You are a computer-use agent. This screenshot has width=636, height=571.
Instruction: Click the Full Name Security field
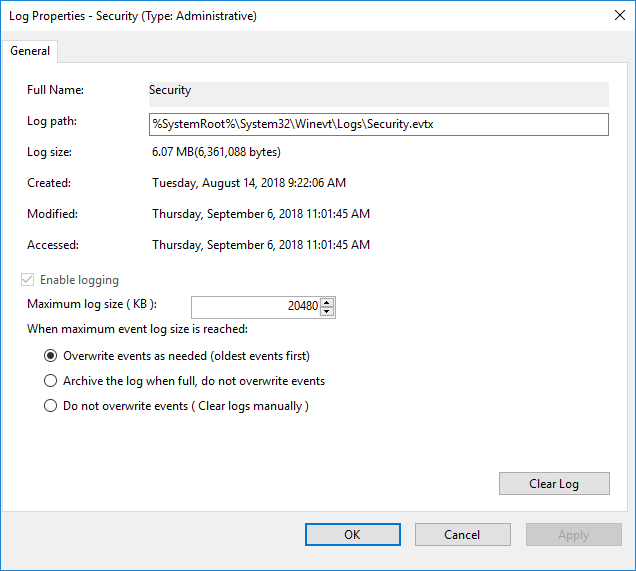(378, 94)
